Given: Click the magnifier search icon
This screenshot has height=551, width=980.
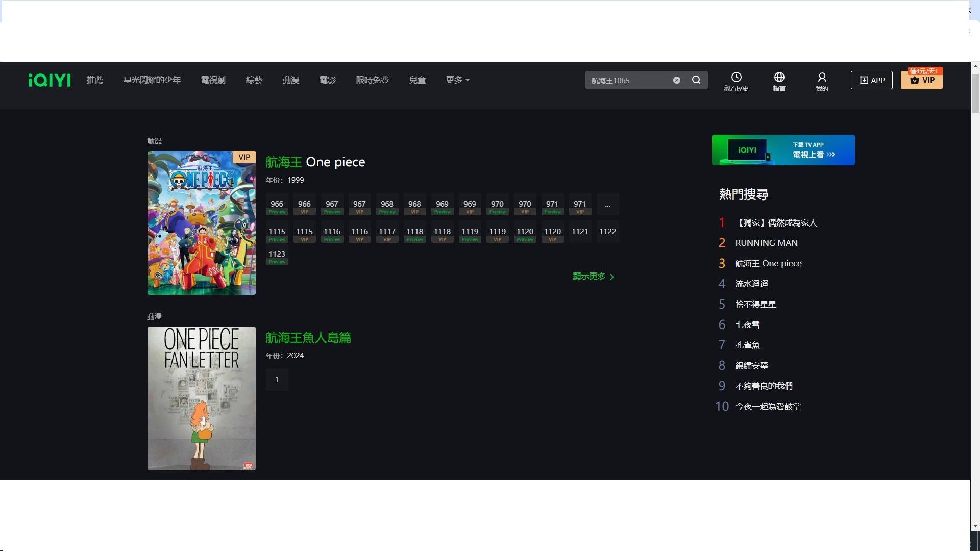Looking at the screenshot, I should tap(696, 80).
